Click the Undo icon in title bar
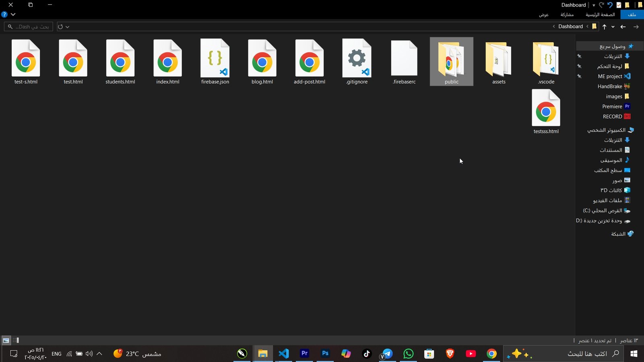The height and width of the screenshot is (362, 644). point(610,5)
